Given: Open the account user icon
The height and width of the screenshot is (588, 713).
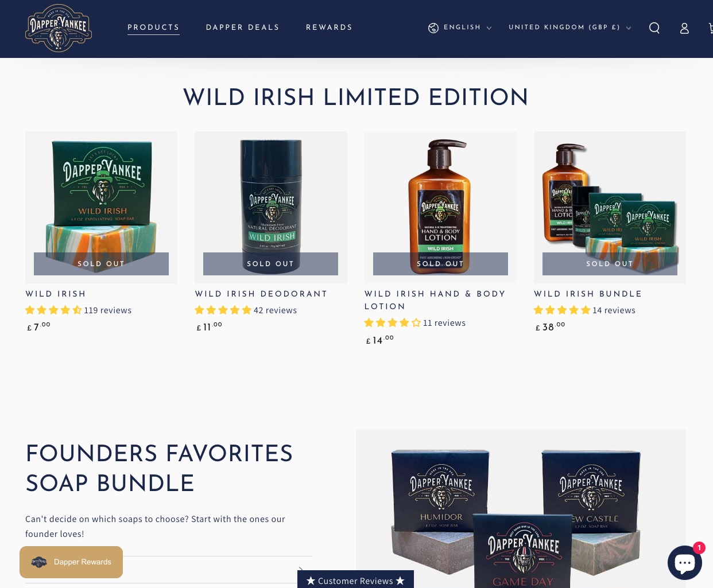Looking at the screenshot, I should (684, 28).
